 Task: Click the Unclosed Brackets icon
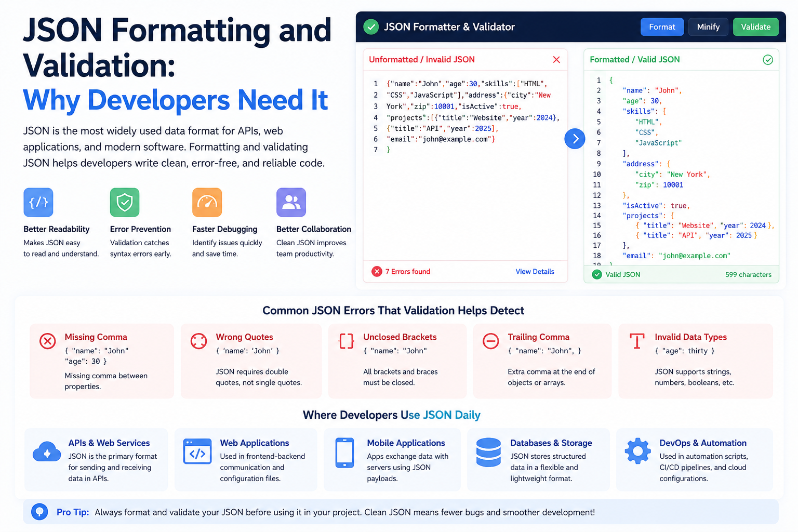click(347, 341)
